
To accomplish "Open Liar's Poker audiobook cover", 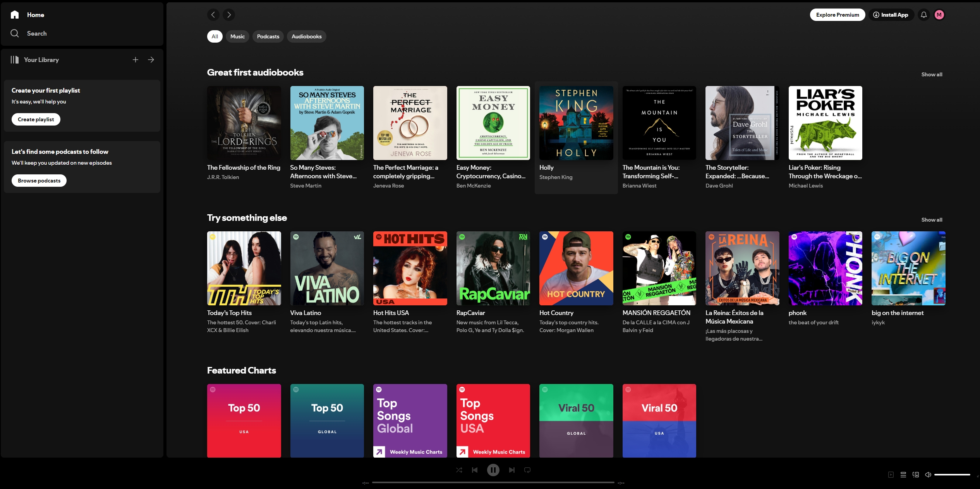I will coord(826,123).
